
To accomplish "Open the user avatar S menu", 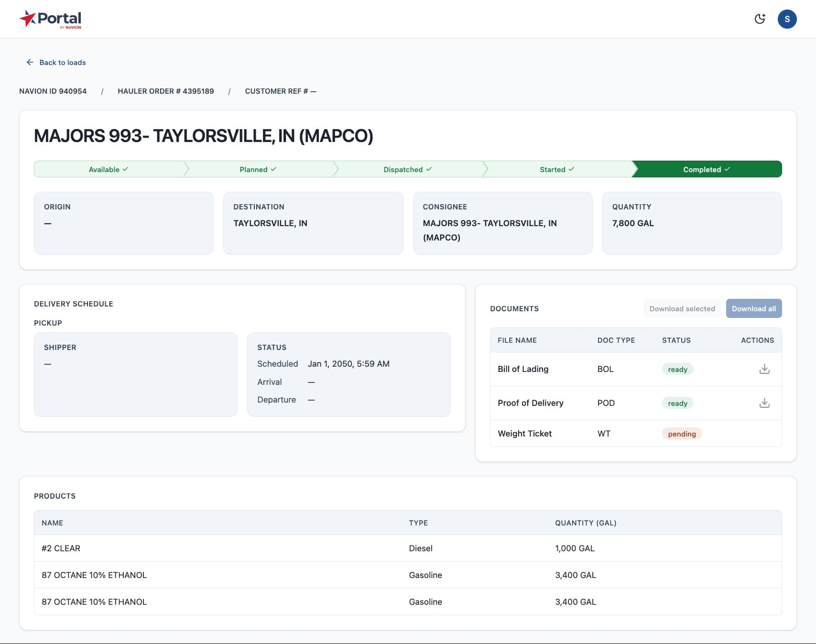I will pyautogui.click(x=787, y=19).
